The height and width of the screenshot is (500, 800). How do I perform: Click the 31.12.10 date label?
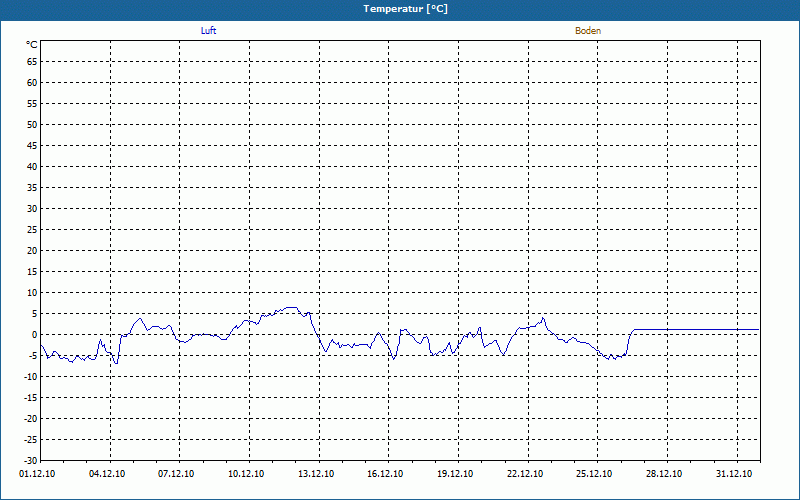(734, 474)
